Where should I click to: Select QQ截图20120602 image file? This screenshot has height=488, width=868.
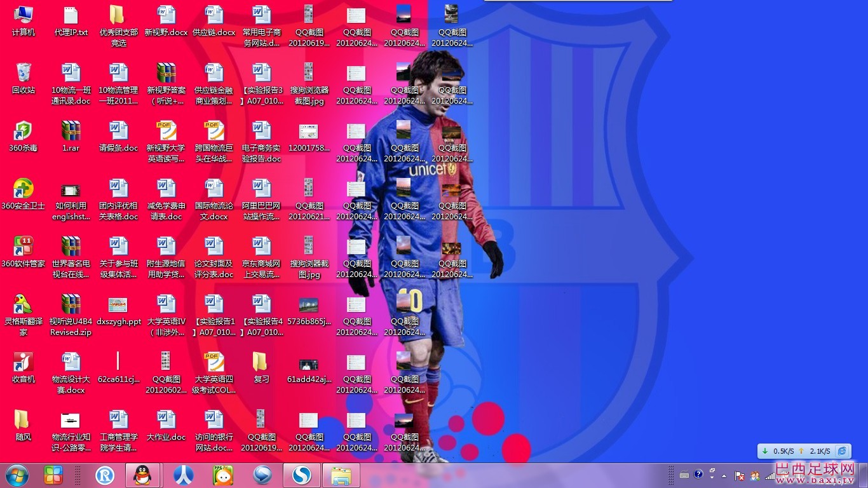tap(166, 373)
